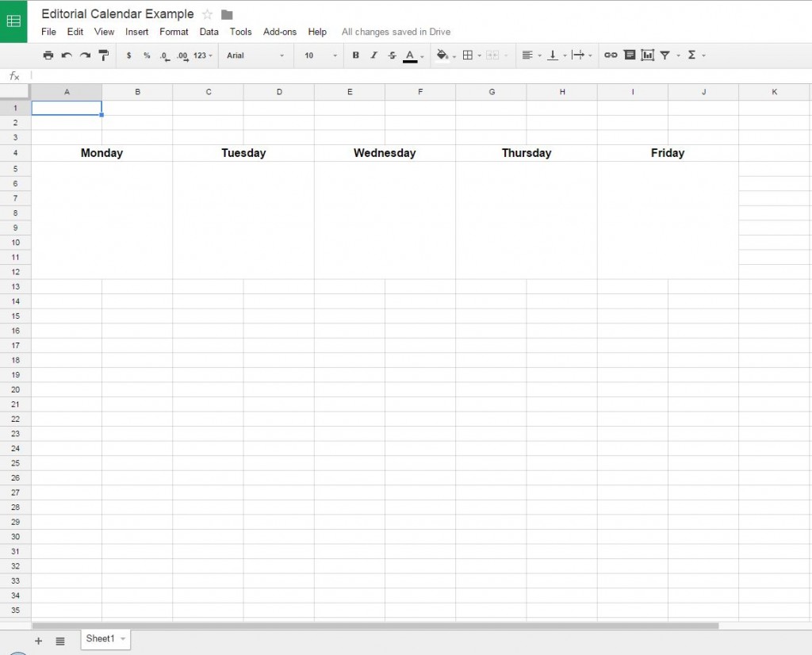Select the Print icon
This screenshot has height=655, width=812.
pos(48,55)
